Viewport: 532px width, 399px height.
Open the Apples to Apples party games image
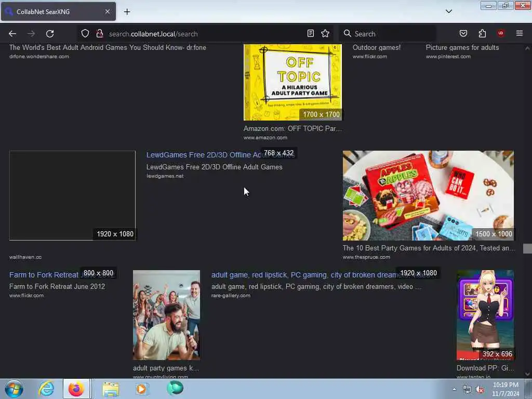click(x=428, y=196)
